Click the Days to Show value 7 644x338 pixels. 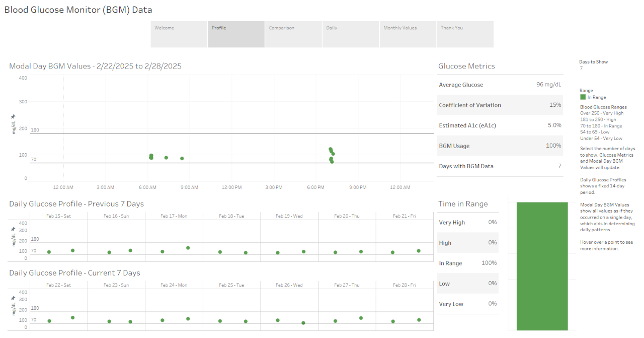[582, 67]
